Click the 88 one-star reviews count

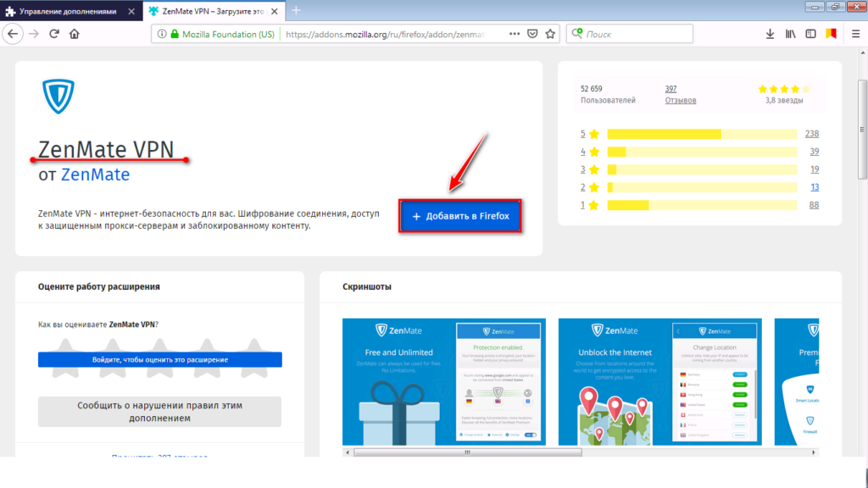click(814, 205)
